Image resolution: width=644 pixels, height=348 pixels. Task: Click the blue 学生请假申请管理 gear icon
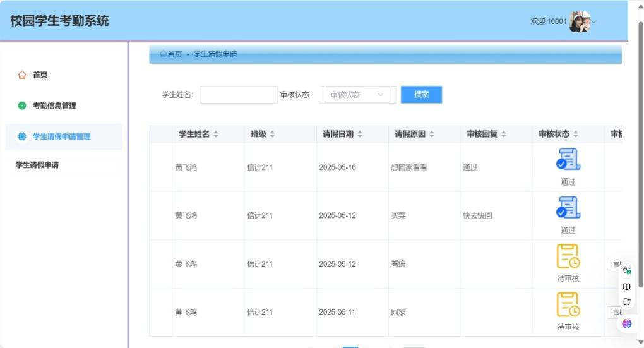point(22,136)
